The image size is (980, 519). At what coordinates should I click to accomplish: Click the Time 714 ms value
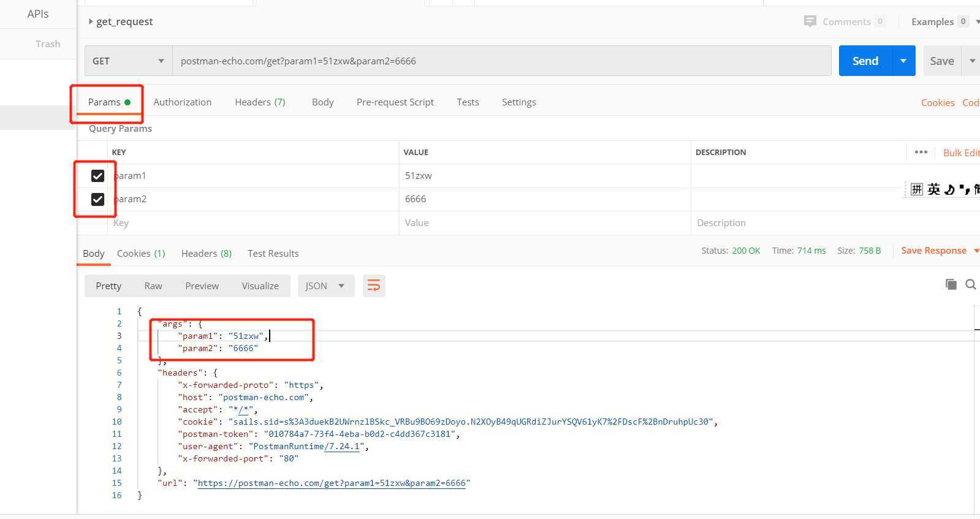(x=811, y=251)
